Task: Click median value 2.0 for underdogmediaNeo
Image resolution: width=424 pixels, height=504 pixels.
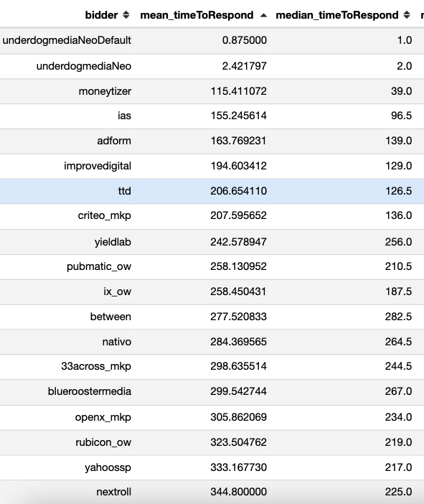Action: (x=405, y=66)
